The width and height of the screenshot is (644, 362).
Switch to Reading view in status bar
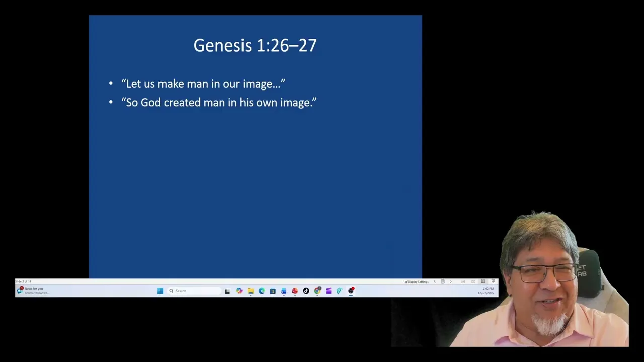pyautogui.click(x=483, y=282)
